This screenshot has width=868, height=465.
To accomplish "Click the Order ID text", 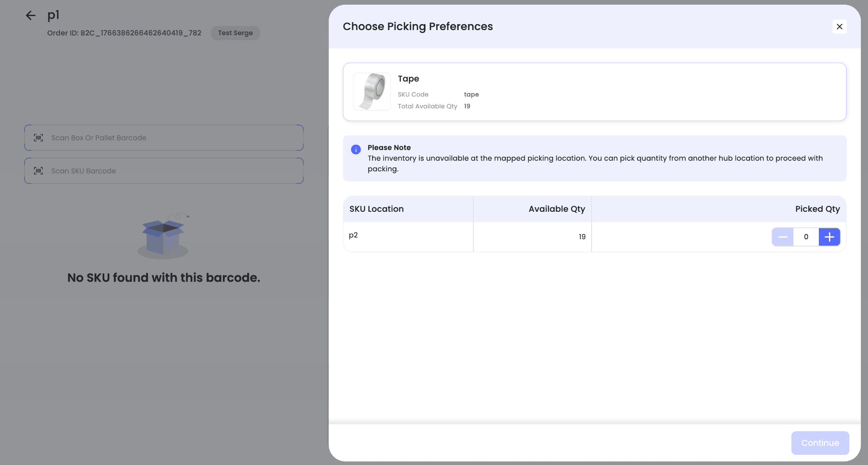I will click(124, 33).
